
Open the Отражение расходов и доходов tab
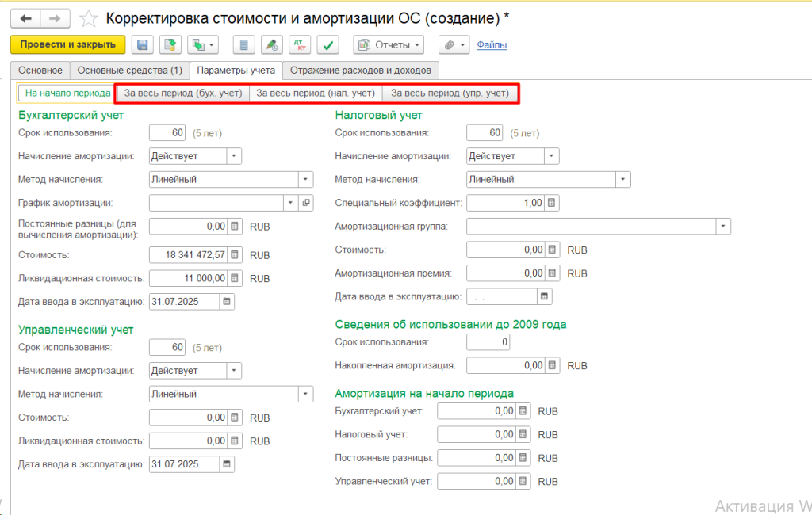(360, 71)
